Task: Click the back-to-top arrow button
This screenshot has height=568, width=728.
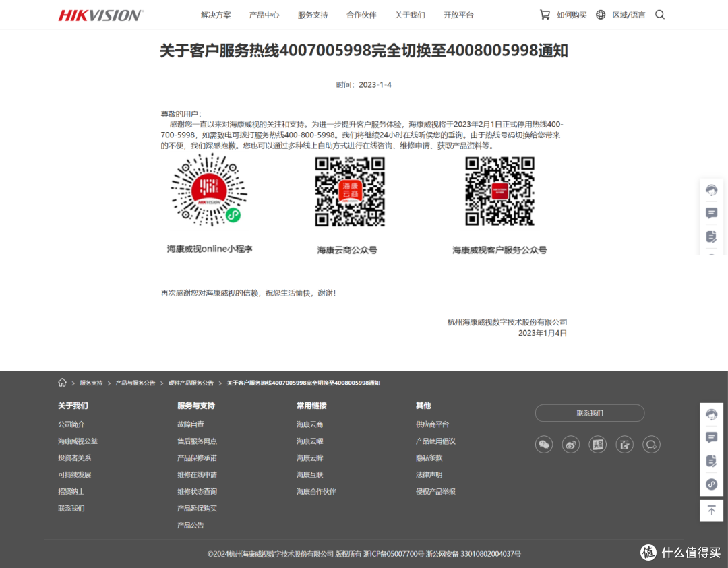Action: (711, 511)
